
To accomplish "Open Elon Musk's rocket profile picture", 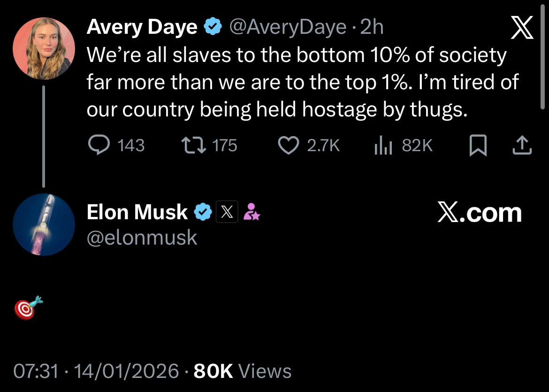I will tap(44, 224).
